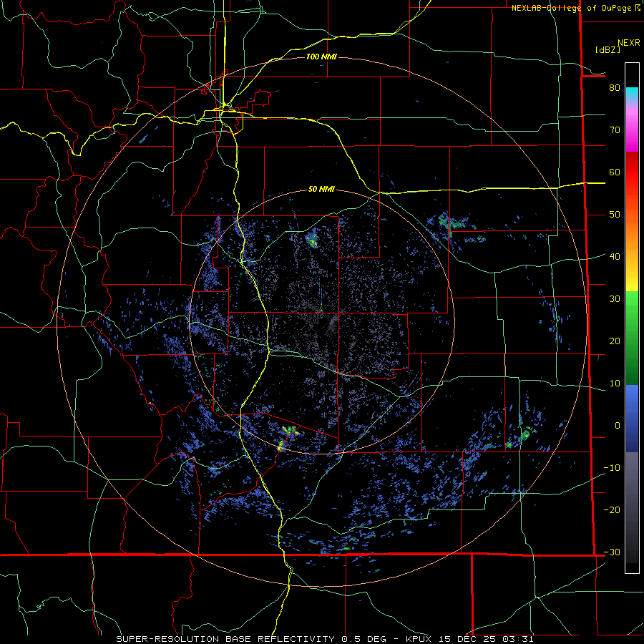Click the 30 value on dBZ scale
Screen dimensions: 644x644
coord(615,298)
